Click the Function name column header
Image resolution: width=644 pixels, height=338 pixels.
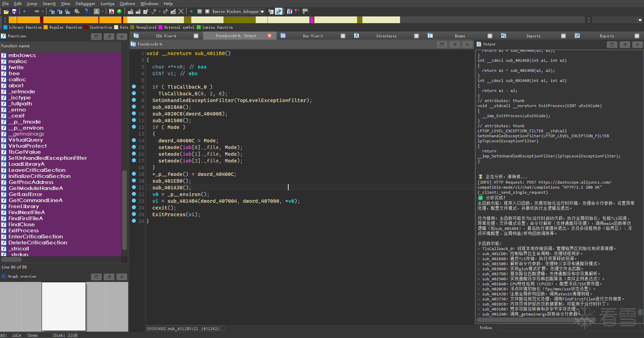tap(15, 46)
